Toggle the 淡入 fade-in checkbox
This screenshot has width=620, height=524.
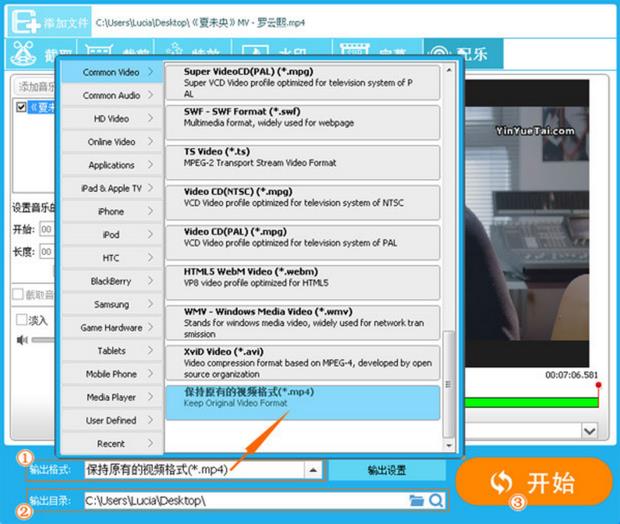tap(21, 320)
